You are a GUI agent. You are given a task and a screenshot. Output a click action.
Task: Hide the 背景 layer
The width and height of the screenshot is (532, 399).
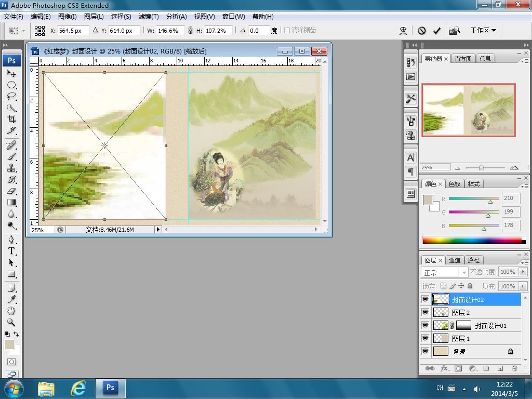pyautogui.click(x=425, y=351)
